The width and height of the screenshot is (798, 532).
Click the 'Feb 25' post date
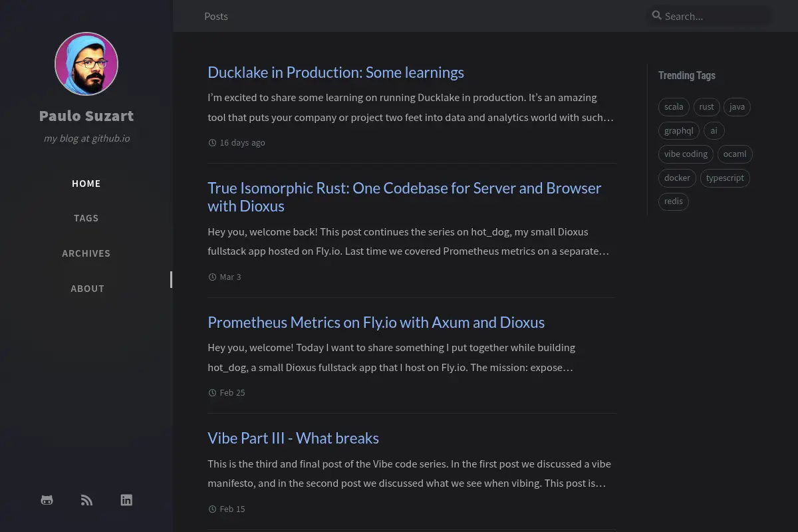232,393
